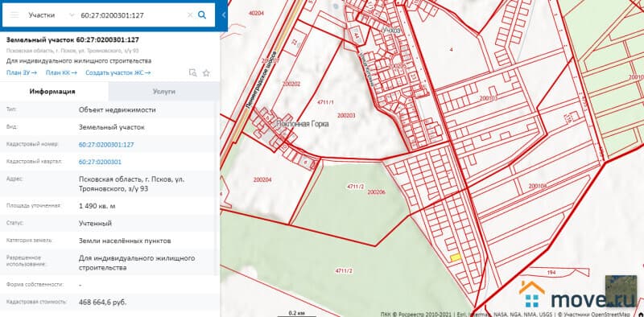Click quarter label 200206 on map
Viewport: 644px width, 317px height.
[376, 191]
